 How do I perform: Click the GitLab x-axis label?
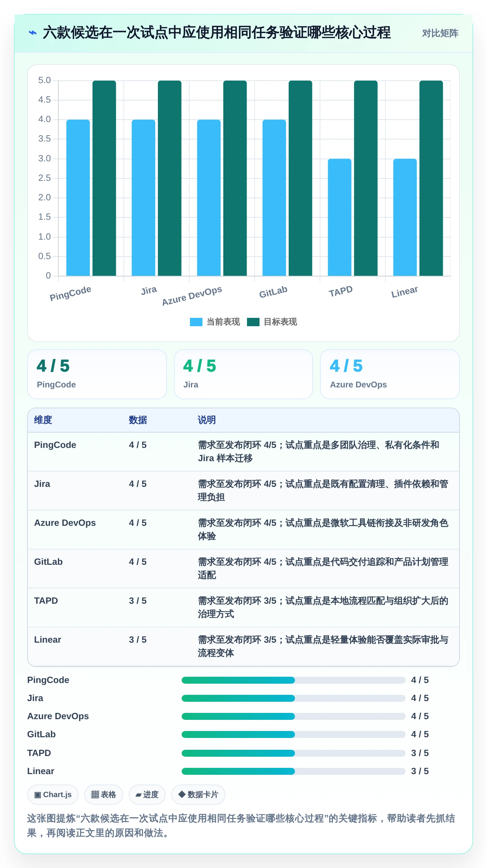click(x=273, y=292)
